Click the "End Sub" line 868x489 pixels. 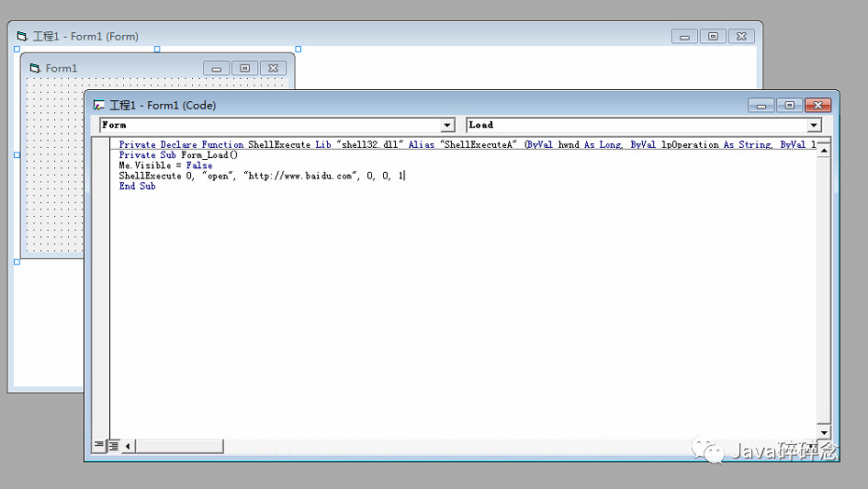(137, 187)
